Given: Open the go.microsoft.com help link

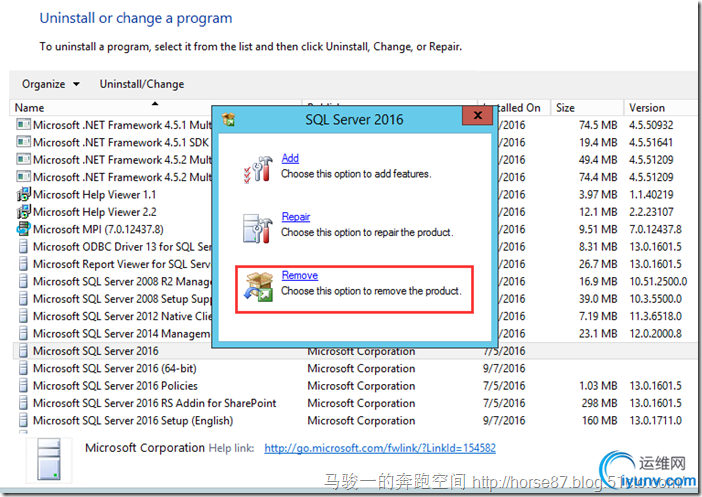Looking at the screenshot, I should pyautogui.click(x=380, y=448).
